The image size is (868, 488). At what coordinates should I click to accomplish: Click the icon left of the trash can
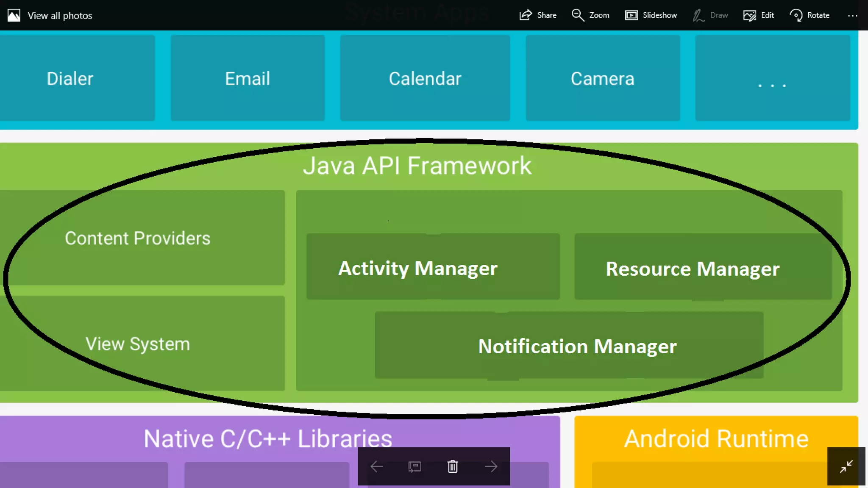coord(415,466)
